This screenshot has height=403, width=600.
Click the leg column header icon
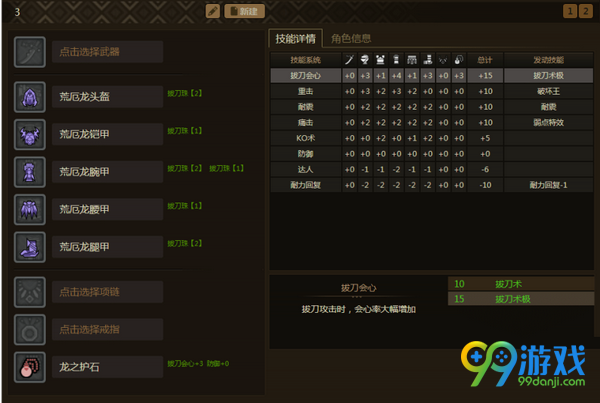pos(428,60)
